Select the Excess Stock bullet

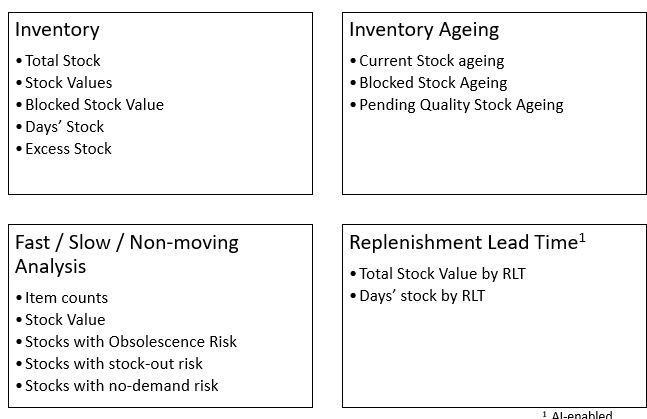[x=68, y=149]
